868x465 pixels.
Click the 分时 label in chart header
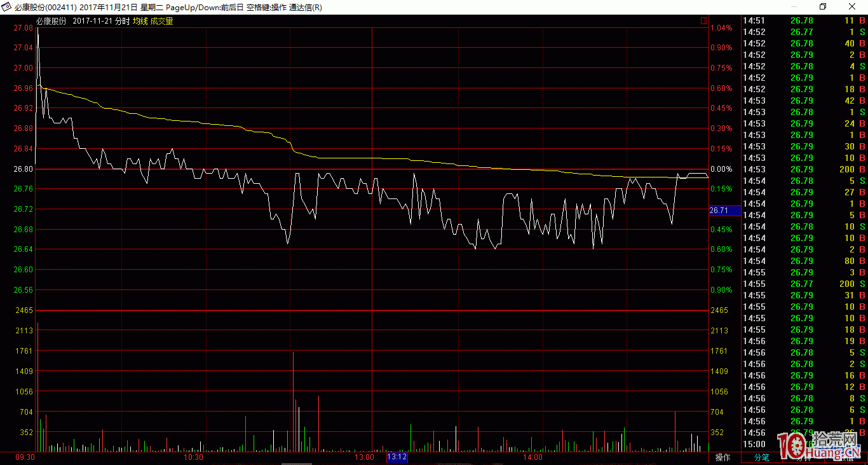point(122,21)
